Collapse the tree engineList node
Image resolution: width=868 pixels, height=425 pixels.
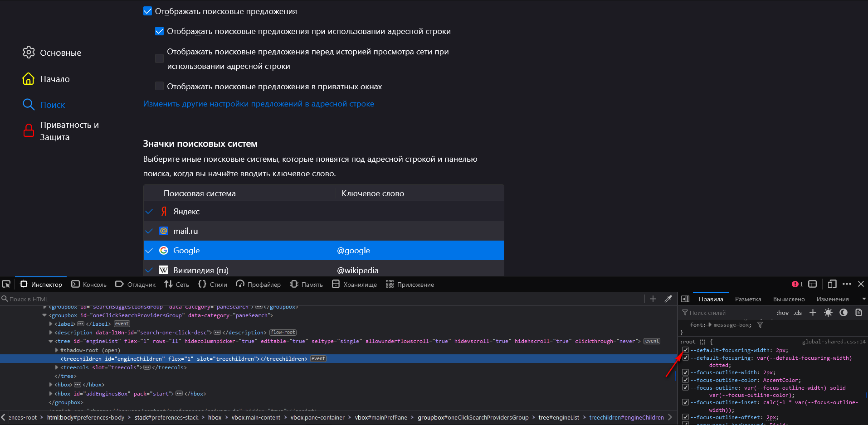pyautogui.click(x=50, y=341)
